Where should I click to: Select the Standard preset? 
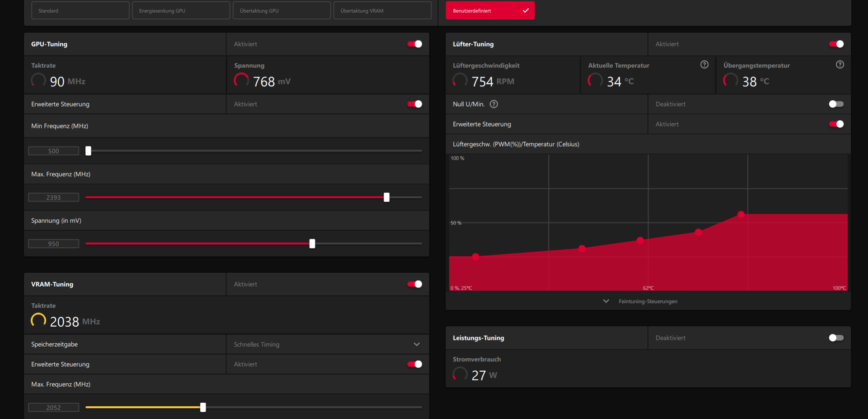coord(80,11)
